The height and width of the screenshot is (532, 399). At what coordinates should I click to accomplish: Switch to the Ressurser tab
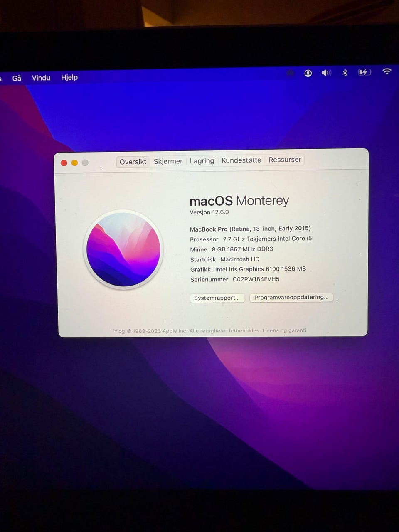(x=285, y=160)
